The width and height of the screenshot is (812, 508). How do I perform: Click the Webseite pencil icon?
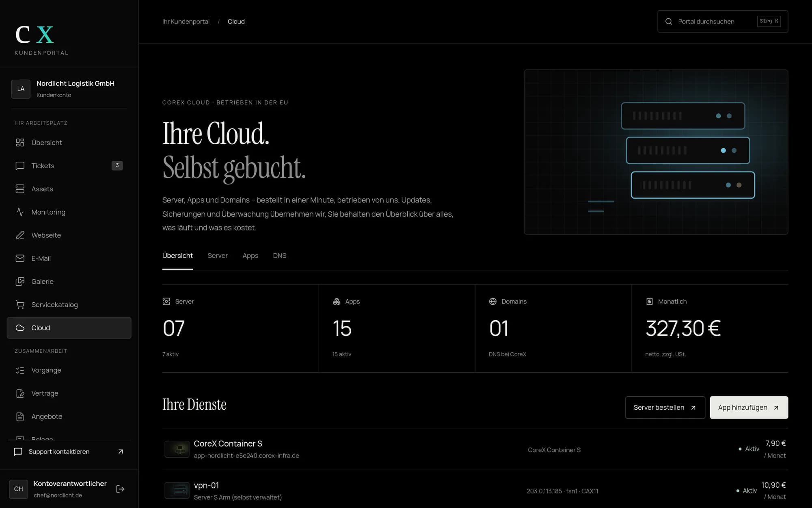[x=20, y=235]
